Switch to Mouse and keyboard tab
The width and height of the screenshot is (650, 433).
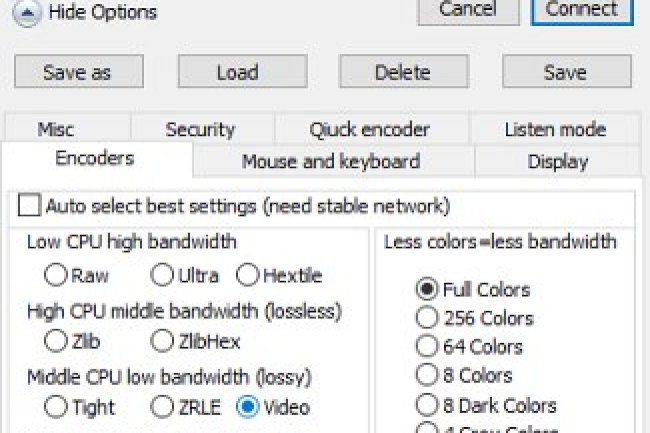(330, 161)
